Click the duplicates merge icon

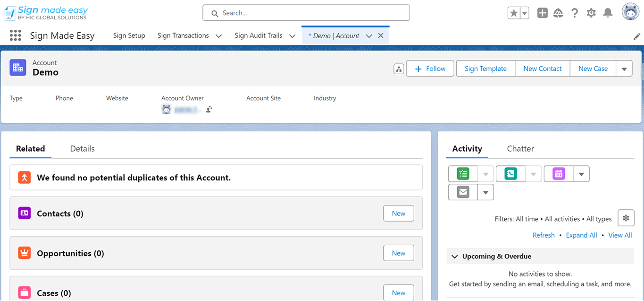pyautogui.click(x=25, y=178)
